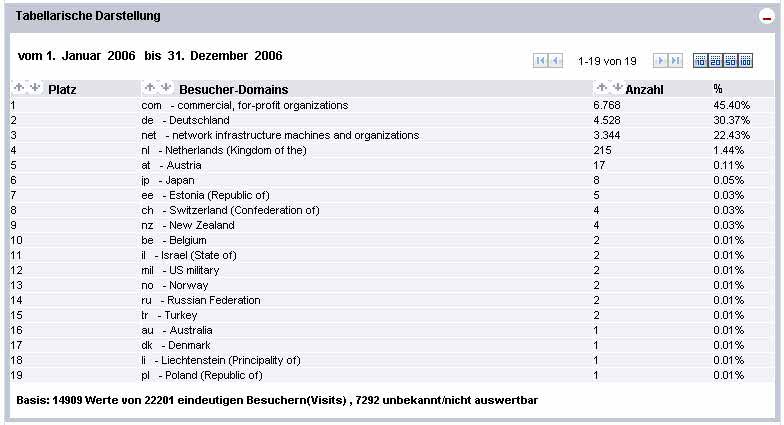Show 20 entries per page
Viewport: 784px width, 425px height.
715,61
